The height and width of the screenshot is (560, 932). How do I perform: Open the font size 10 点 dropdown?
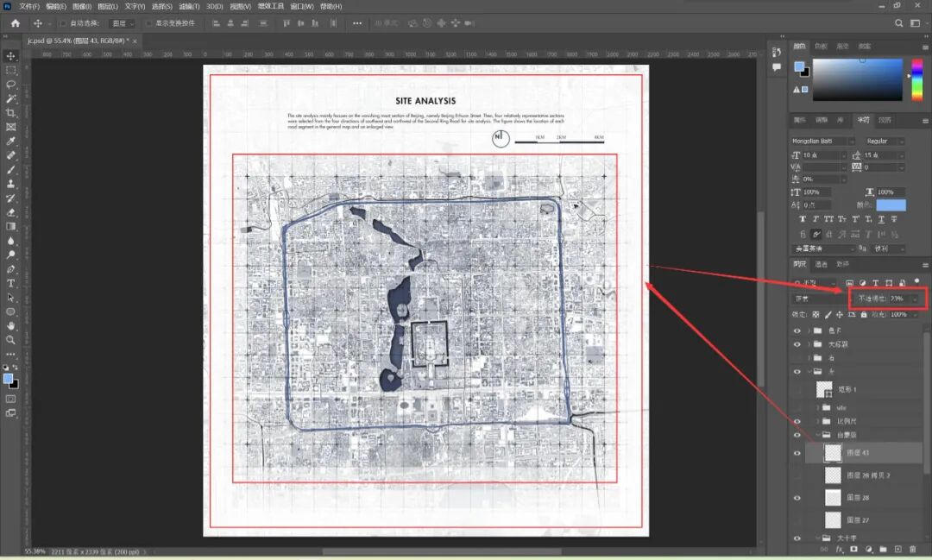coord(842,155)
